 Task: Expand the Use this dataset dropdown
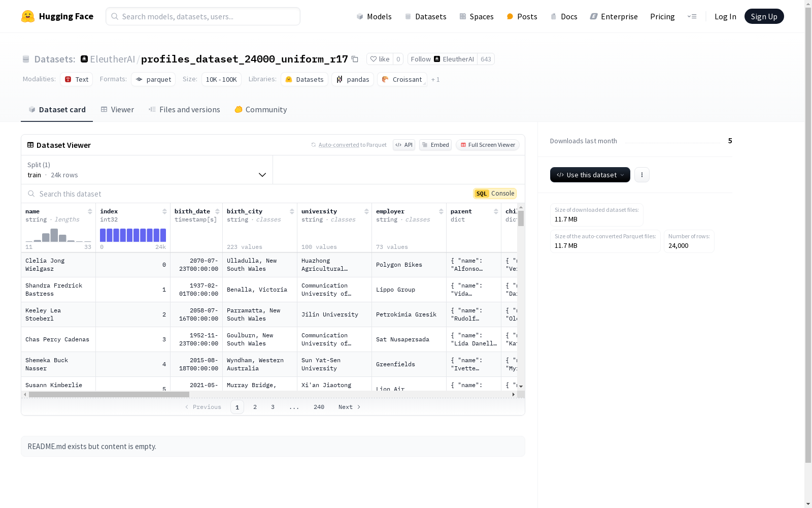point(590,175)
